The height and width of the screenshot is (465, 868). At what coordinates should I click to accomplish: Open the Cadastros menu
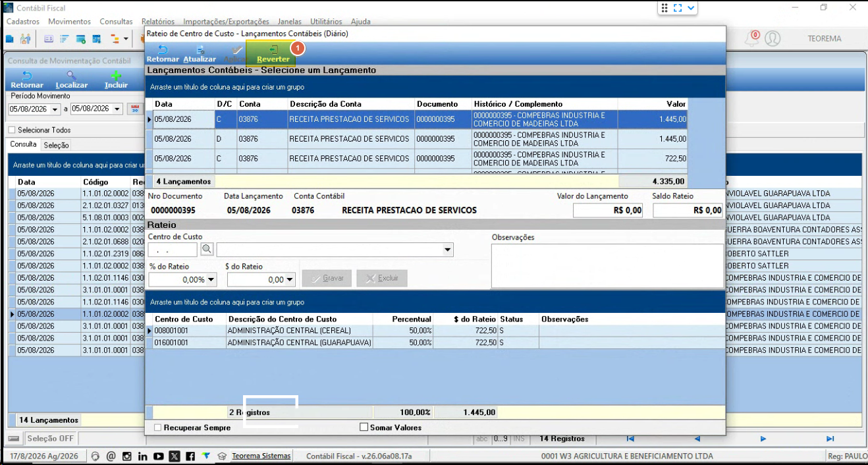(23, 22)
